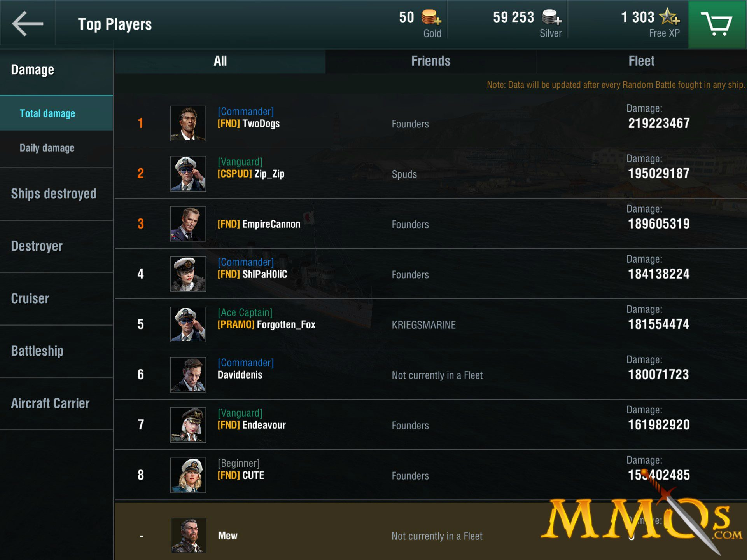
Task: Add silver via the silver coins icon
Action: tap(551, 17)
